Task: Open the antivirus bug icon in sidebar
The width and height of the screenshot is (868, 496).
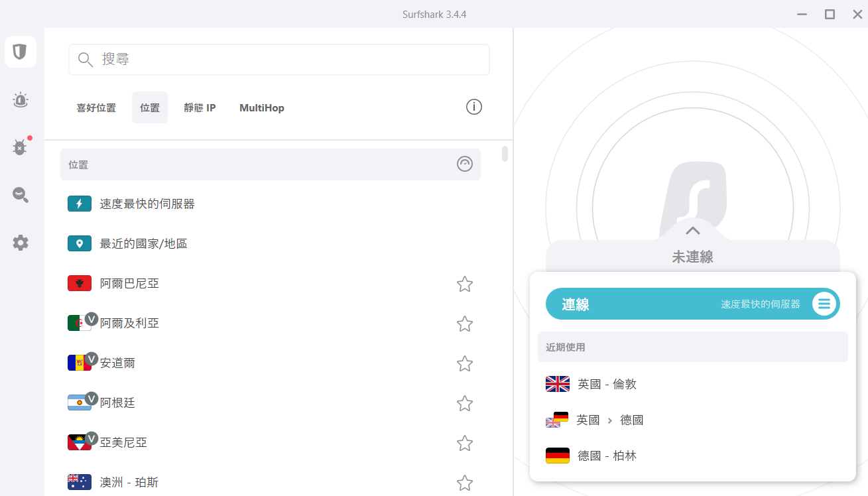Action: (x=21, y=147)
